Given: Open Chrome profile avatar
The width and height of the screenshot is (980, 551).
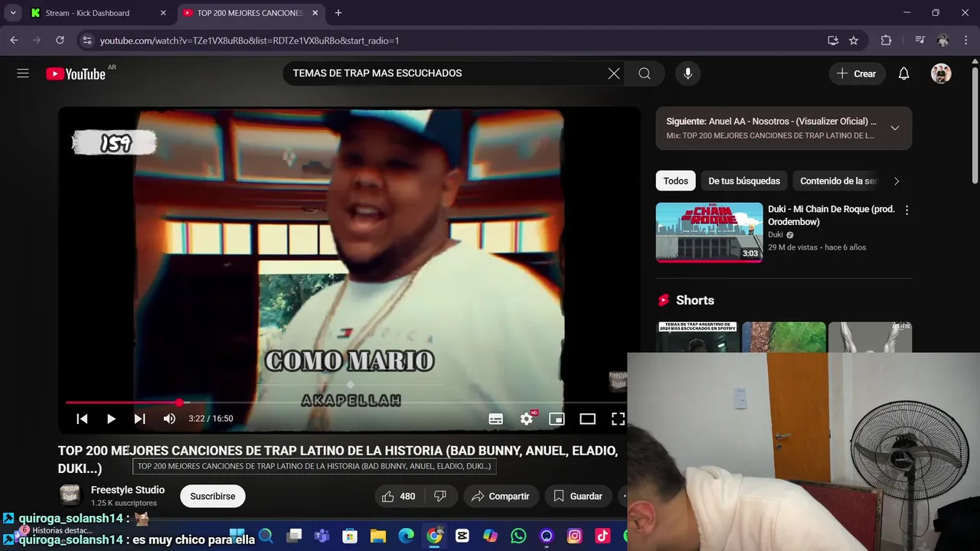Looking at the screenshot, I should click(x=943, y=41).
